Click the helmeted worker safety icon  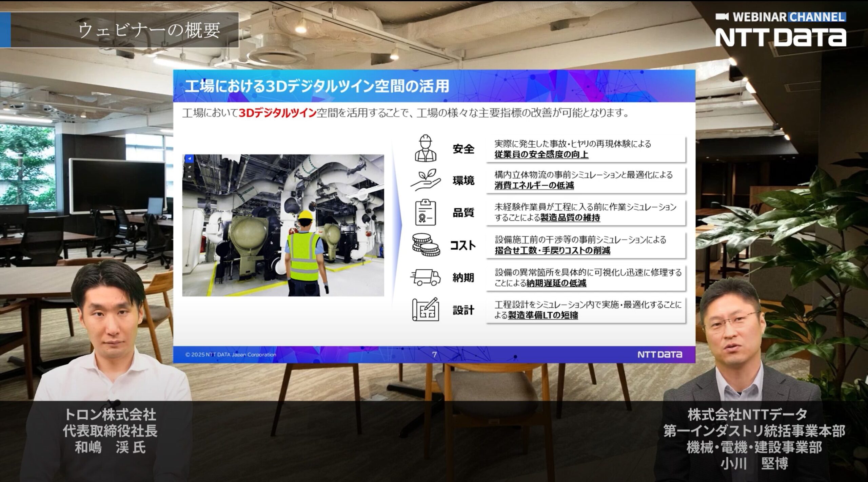pyautogui.click(x=426, y=148)
